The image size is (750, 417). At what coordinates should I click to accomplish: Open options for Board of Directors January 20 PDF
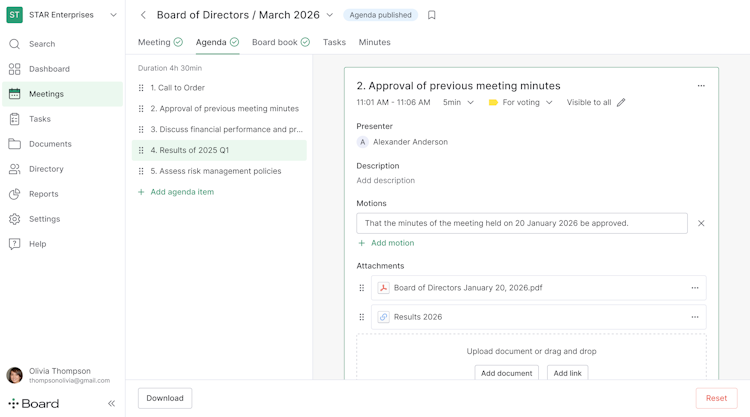695,288
